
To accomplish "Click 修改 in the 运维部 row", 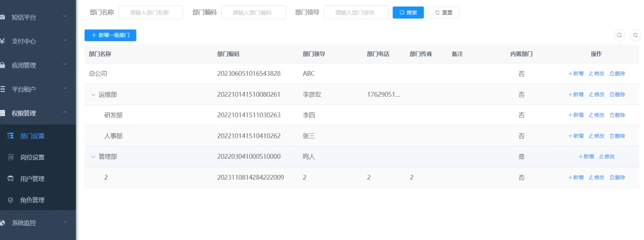I will [x=597, y=94].
